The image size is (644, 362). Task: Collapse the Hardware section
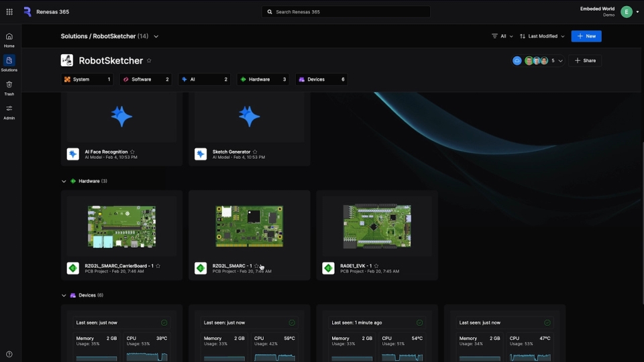[x=64, y=181]
